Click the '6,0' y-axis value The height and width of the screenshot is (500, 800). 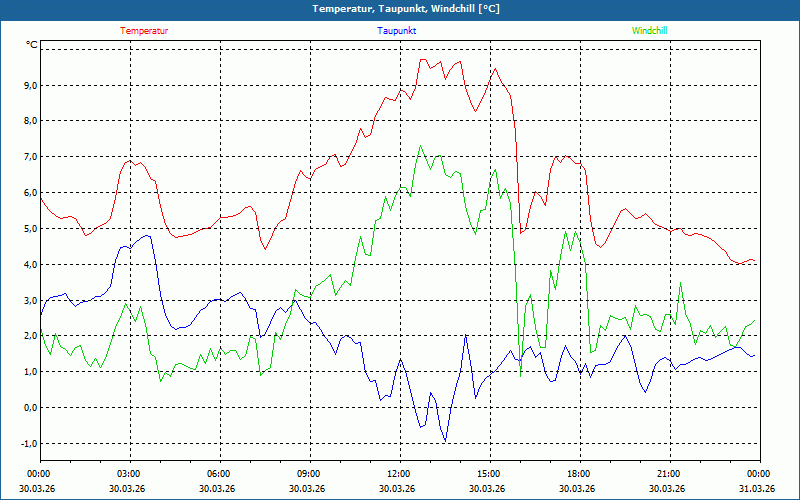tap(31, 193)
